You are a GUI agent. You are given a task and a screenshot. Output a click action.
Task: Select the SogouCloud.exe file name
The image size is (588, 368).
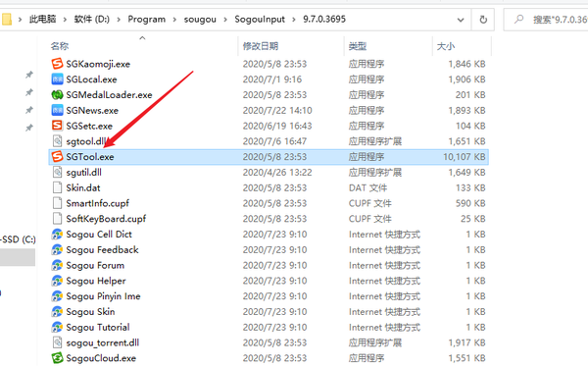pos(101,358)
